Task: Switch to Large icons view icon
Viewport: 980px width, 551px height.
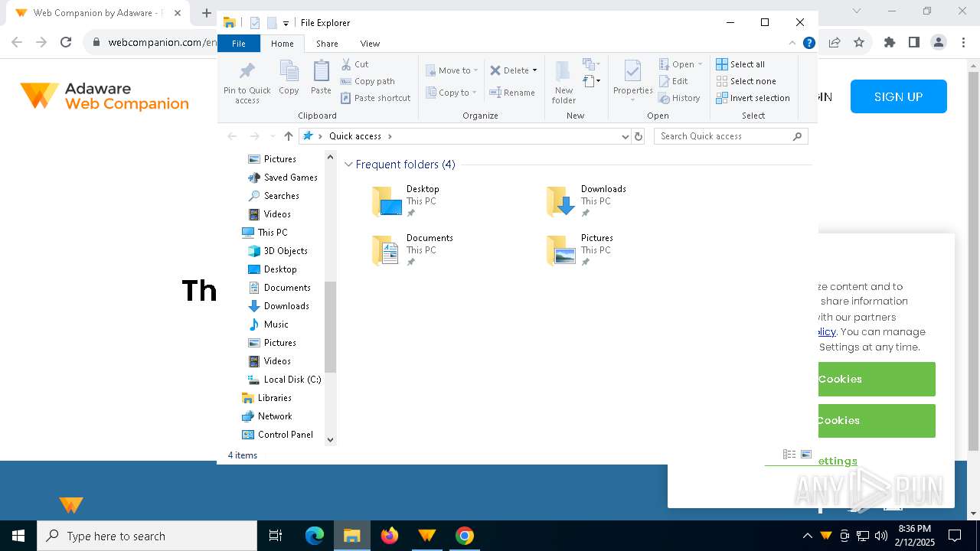Action: [x=806, y=455]
